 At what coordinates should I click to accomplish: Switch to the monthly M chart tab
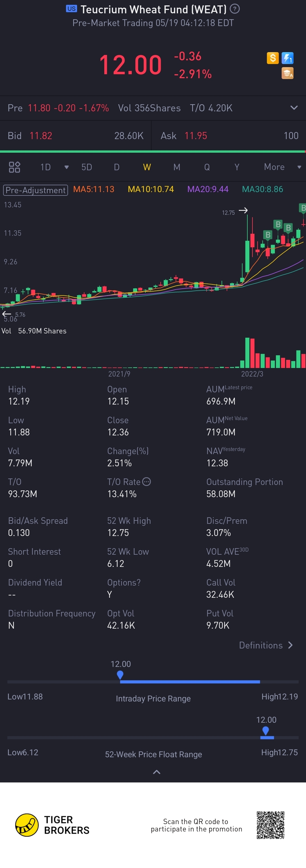[177, 167]
